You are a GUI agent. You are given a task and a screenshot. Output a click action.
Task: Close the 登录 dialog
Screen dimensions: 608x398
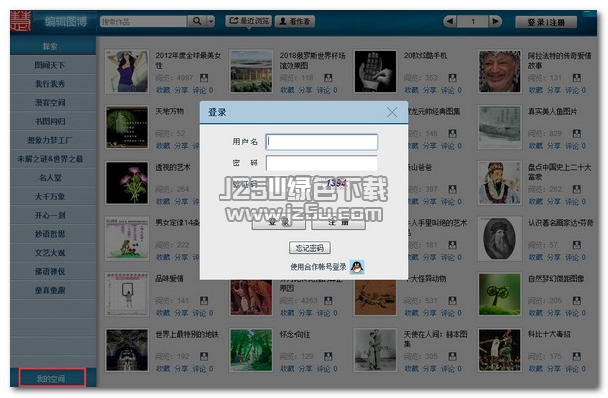click(392, 112)
